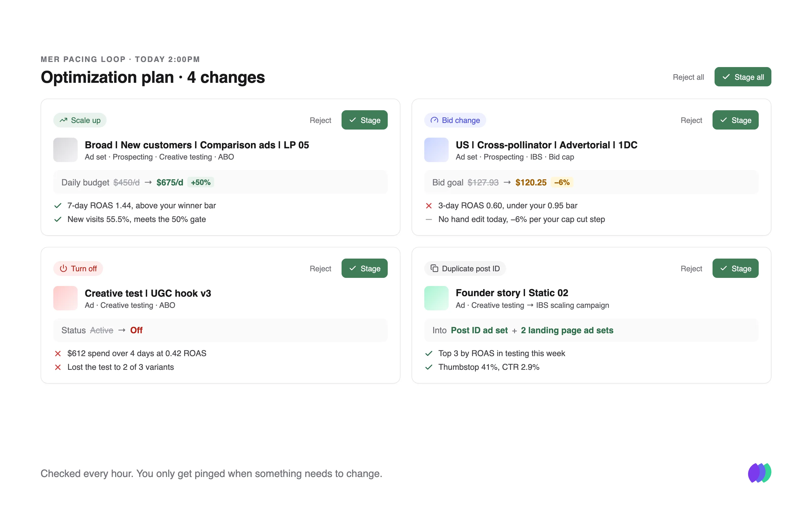The width and height of the screenshot is (812, 508).
Task: Click the Reject all link
Action: pos(688,77)
